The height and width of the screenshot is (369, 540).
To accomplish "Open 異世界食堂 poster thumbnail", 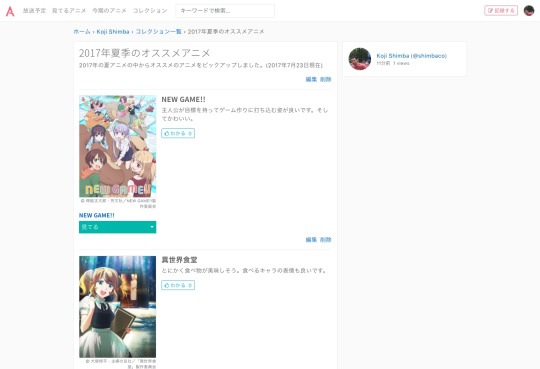I will (117, 307).
